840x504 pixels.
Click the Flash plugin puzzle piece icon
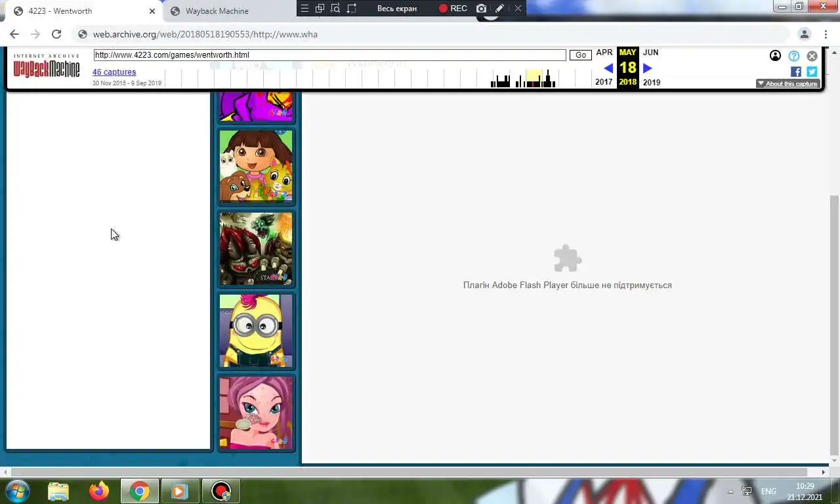[x=568, y=259]
